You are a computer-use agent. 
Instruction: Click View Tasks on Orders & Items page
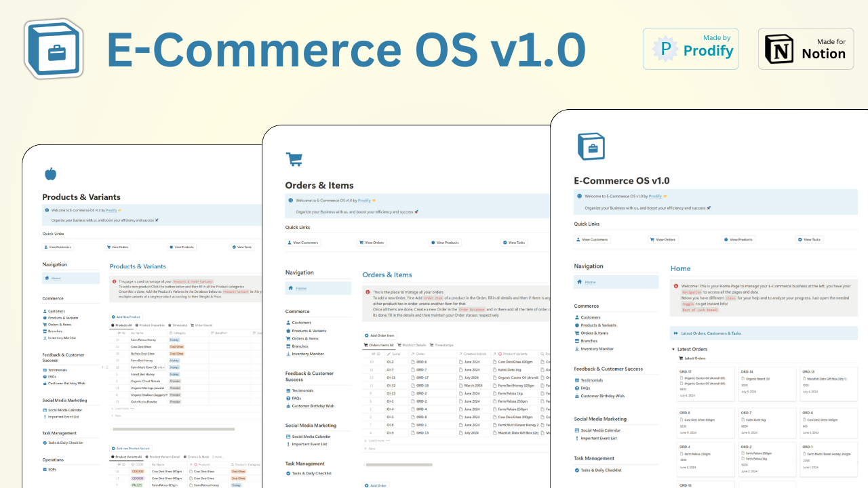coord(514,243)
